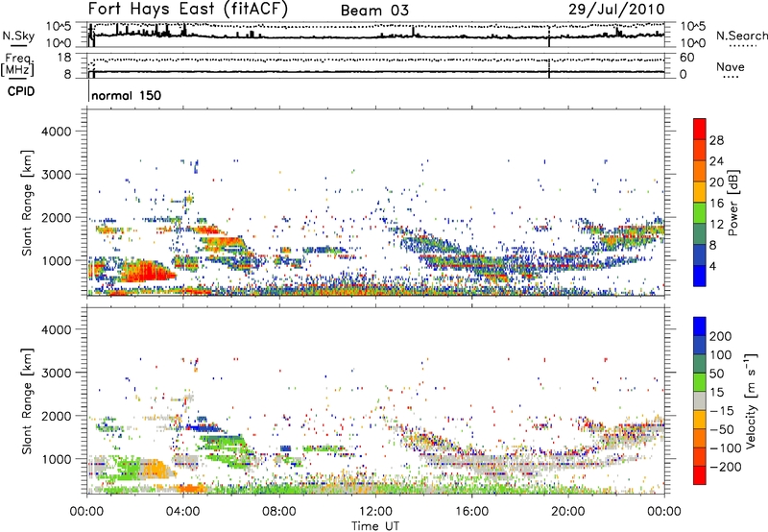Click the blue bottom of Power color bar
Viewport: 768px width, 532px height.
coord(700,276)
